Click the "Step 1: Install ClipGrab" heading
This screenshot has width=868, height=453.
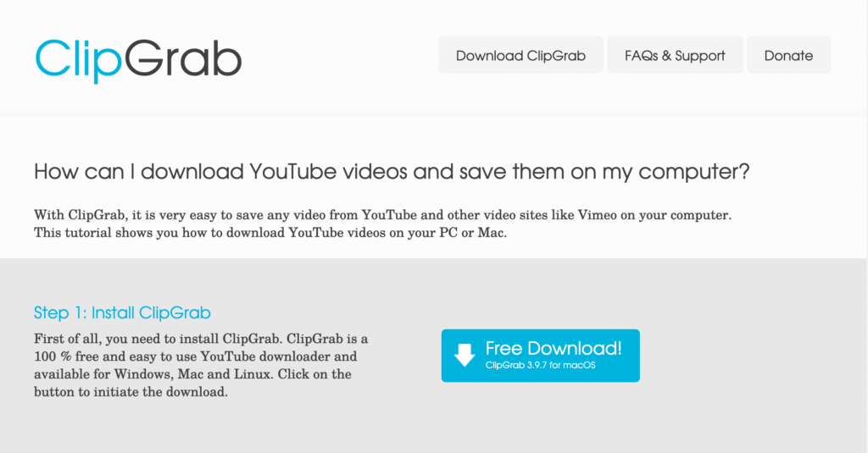coord(122,313)
